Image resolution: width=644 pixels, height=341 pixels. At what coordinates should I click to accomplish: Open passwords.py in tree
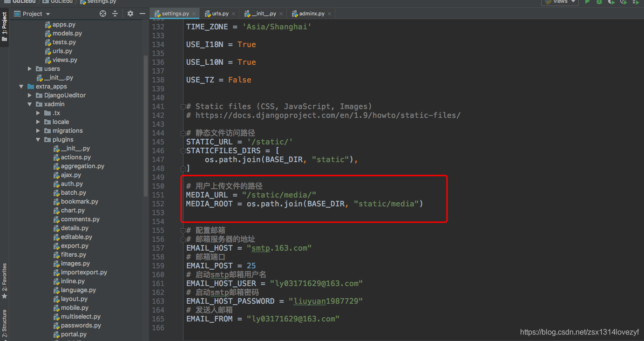click(x=77, y=326)
